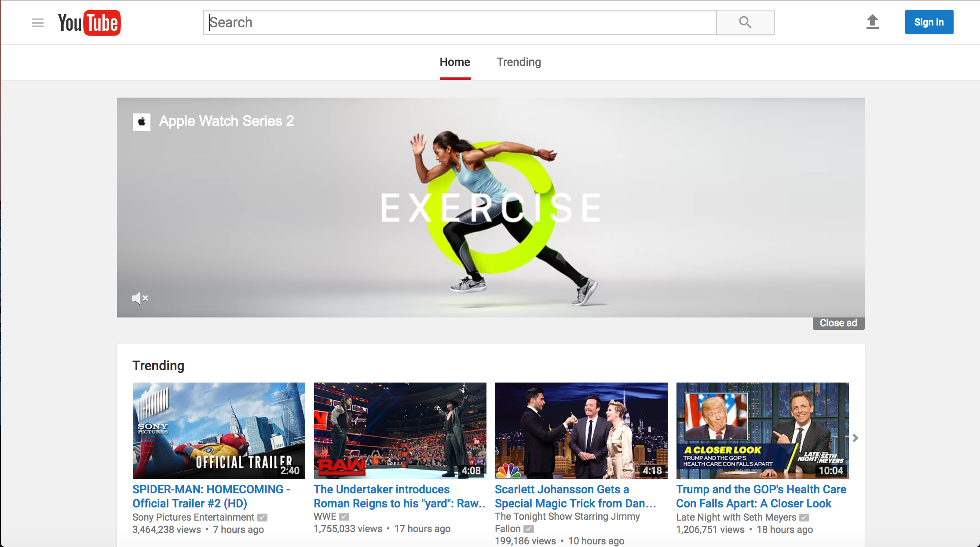Focus the Search input field
This screenshot has width=980, height=547.
[x=460, y=22]
